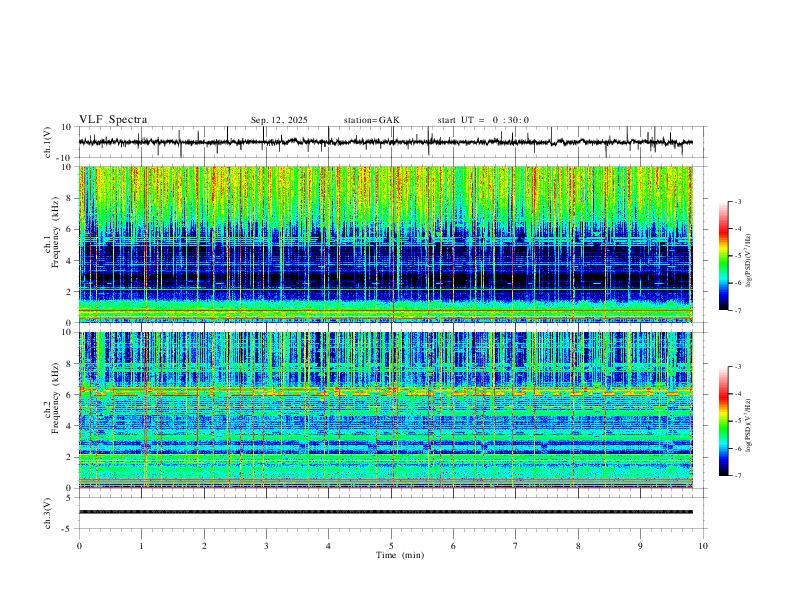Image resolution: width=792 pixels, height=612 pixels.
Task: Click time axis tick label '2'
Action: [x=204, y=546]
